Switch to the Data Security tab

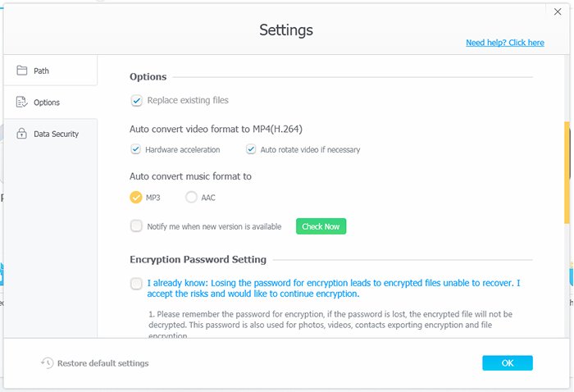[51, 134]
